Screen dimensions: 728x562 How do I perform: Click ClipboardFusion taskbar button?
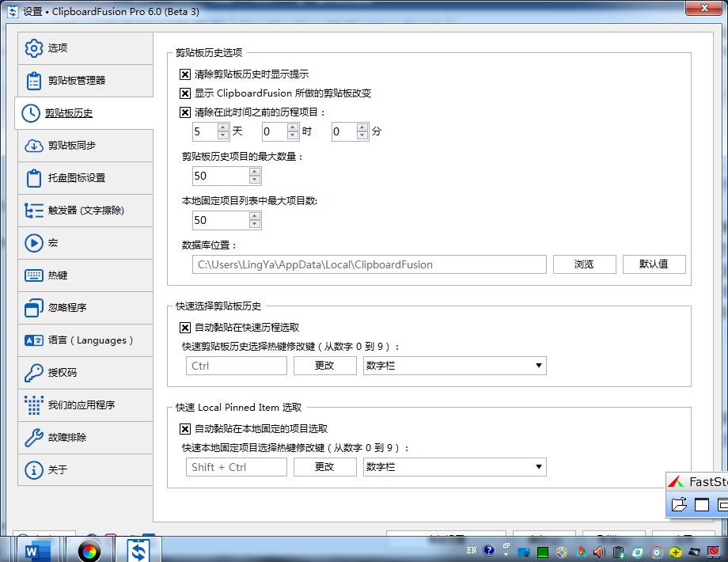(138, 551)
